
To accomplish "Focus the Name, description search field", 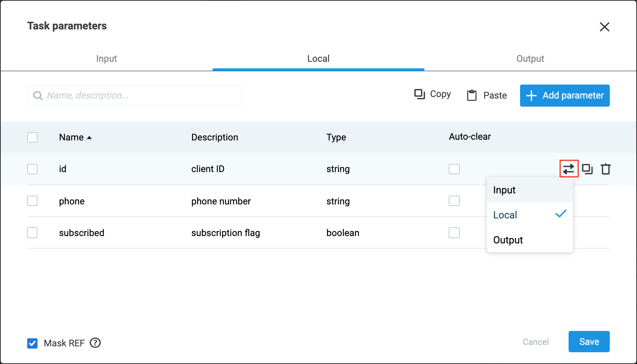I will pyautogui.click(x=135, y=96).
